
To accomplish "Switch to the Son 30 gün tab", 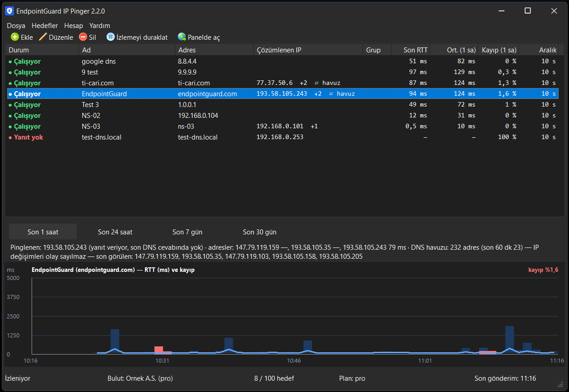I will pyautogui.click(x=260, y=232).
